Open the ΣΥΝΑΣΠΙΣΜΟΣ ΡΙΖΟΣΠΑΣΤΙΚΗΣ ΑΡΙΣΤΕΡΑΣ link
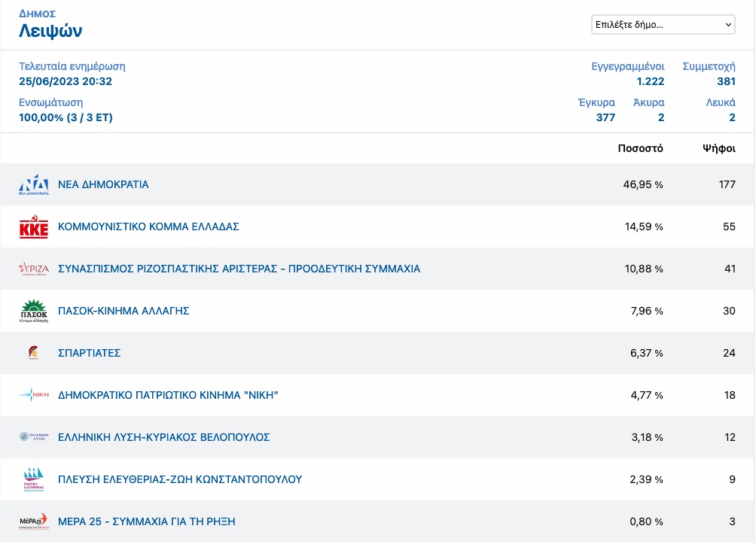This screenshot has height=544, width=756. 239,269
